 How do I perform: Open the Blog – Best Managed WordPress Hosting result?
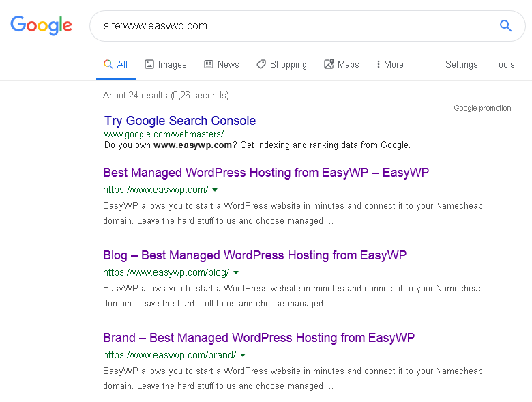255,255
